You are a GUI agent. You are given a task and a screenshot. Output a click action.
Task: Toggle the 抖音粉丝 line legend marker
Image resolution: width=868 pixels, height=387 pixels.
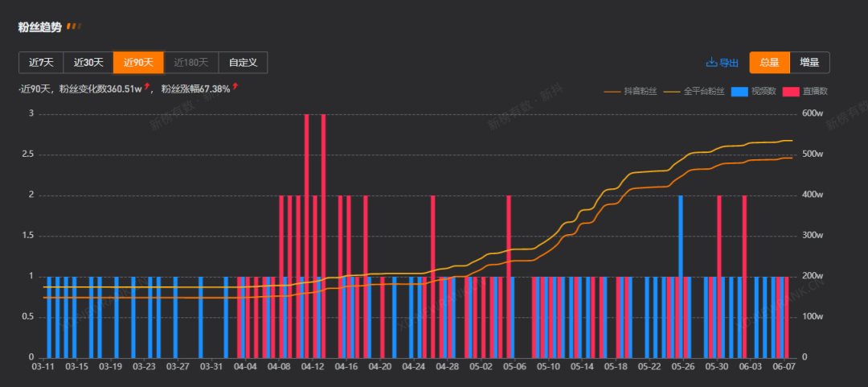(x=612, y=92)
